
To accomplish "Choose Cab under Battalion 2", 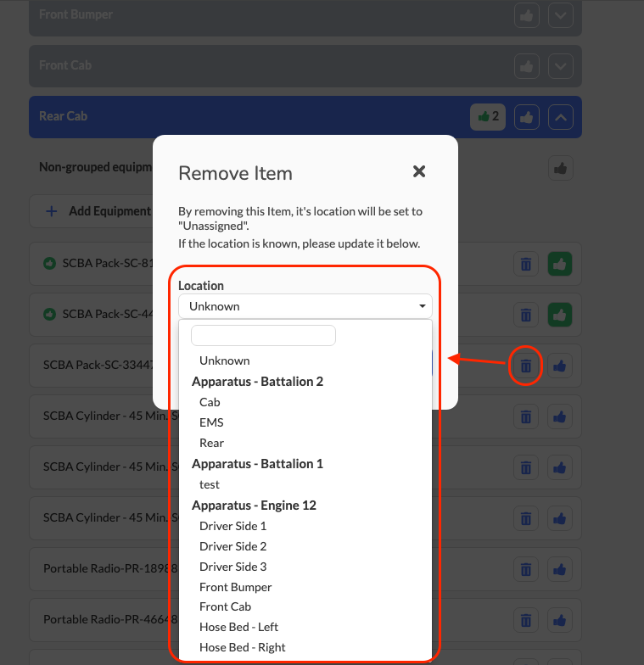I will tap(210, 402).
